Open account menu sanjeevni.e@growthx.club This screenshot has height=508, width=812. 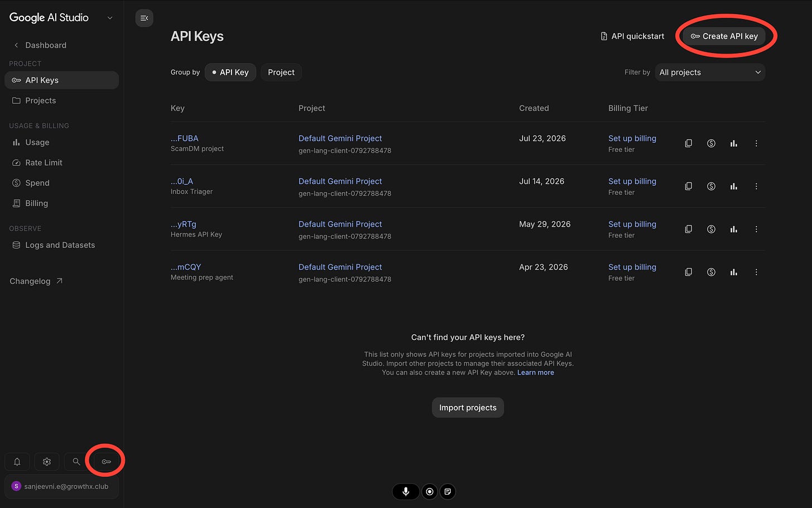(x=61, y=487)
